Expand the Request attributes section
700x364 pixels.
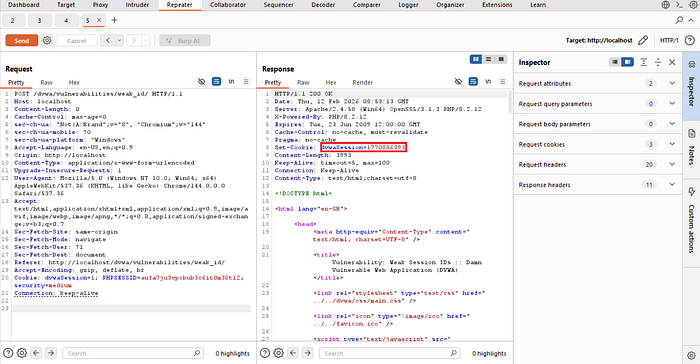click(x=598, y=84)
